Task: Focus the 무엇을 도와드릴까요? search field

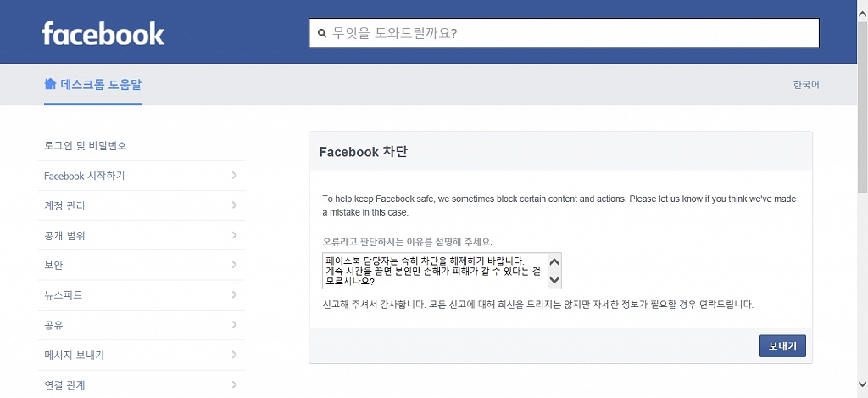Action: point(564,33)
